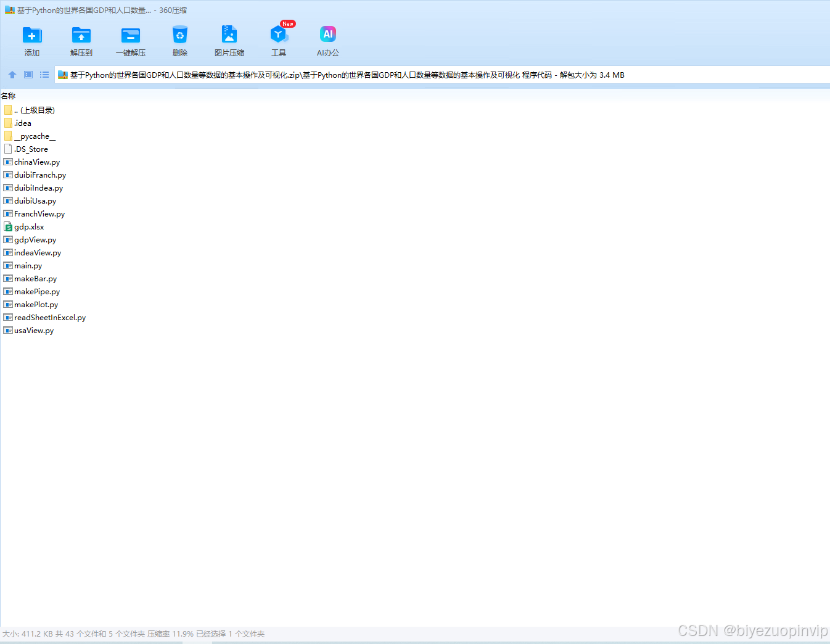Switch to thumbnail view mode icon
Viewport: 830px width, 644px height.
point(28,75)
